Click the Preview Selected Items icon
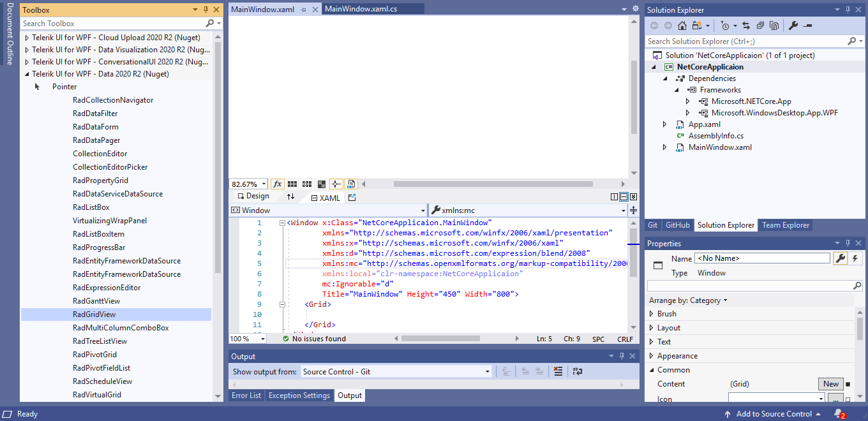 pos(807,26)
